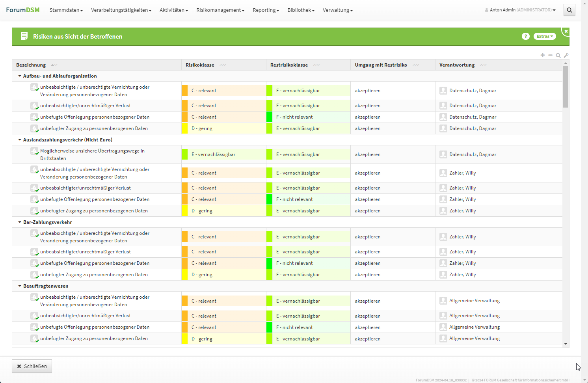Image resolution: width=588 pixels, height=383 pixels.
Task: Open the Risikomanagement menu
Action: click(220, 10)
